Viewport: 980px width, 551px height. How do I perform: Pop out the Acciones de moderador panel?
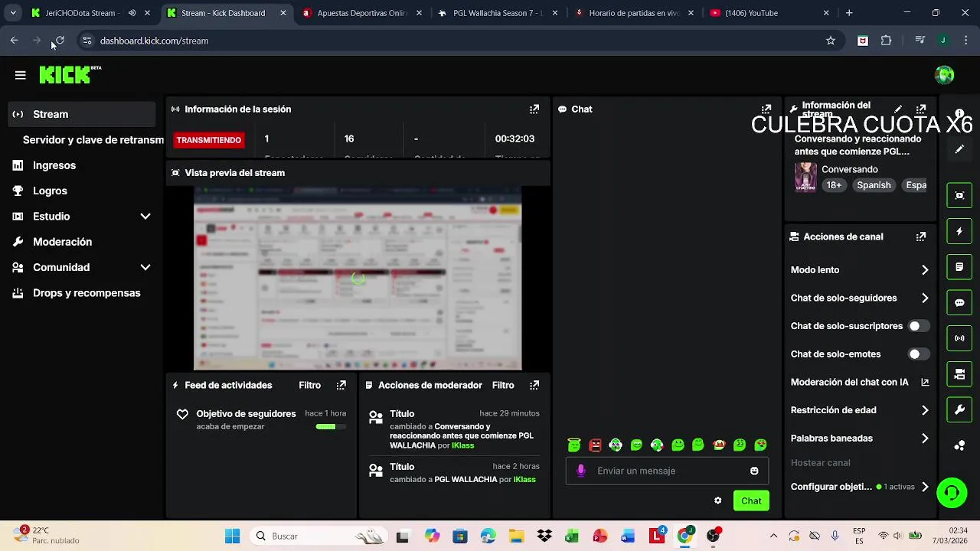(534, 385)
